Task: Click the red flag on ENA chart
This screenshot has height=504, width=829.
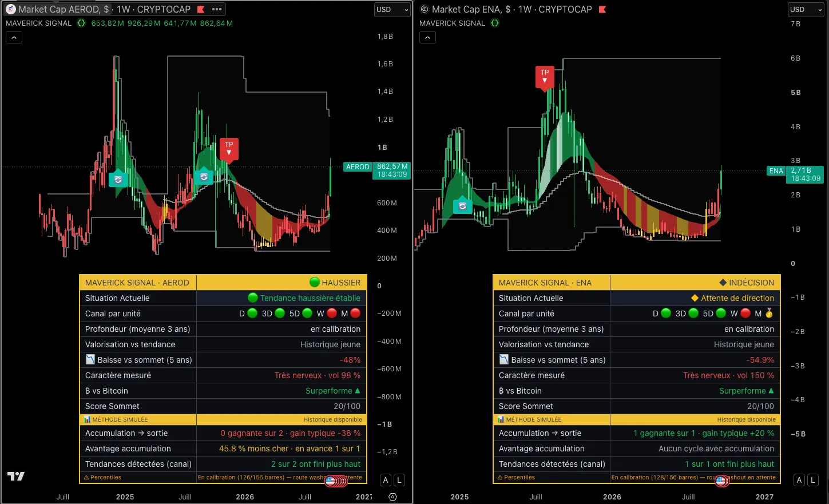Action: click(x=602, y=9)
